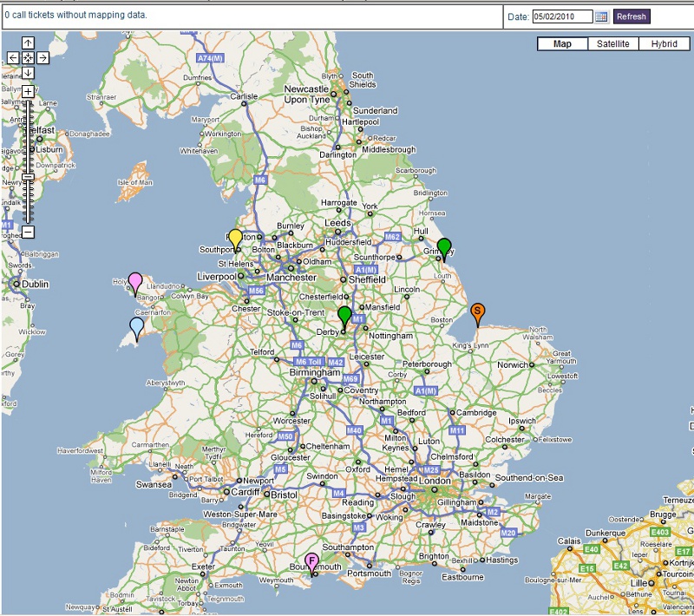The width and height of the screenshot is (694, 616).
Task: Select the yellow marker near Southport
Action: coord(235,240)
